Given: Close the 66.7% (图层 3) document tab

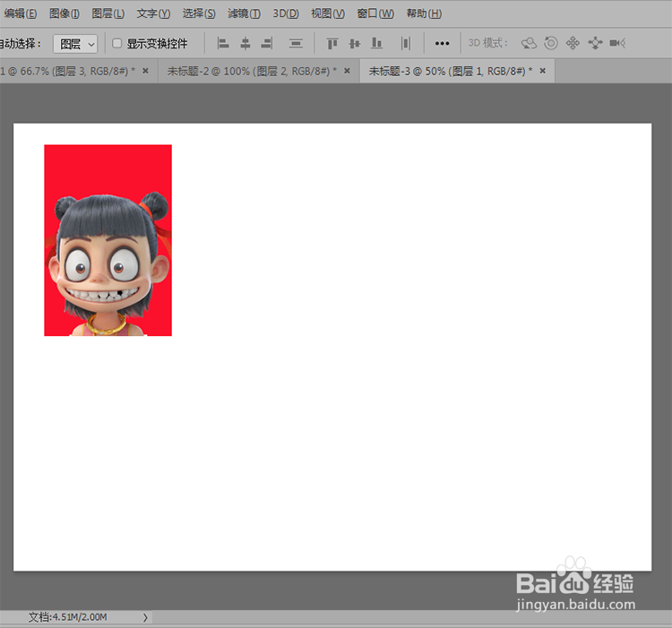Looking at the screenshot, I should pos(146,71).
